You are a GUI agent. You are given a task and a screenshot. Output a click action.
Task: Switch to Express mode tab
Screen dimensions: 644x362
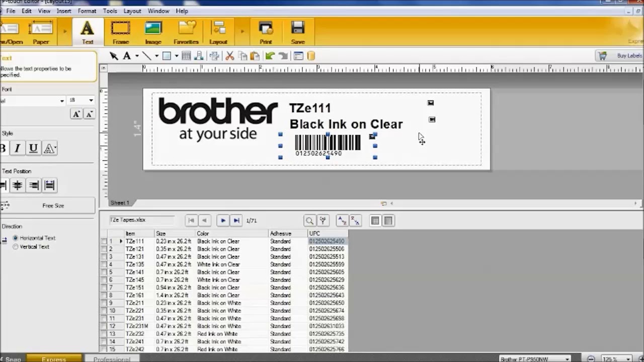click(54, 359)
